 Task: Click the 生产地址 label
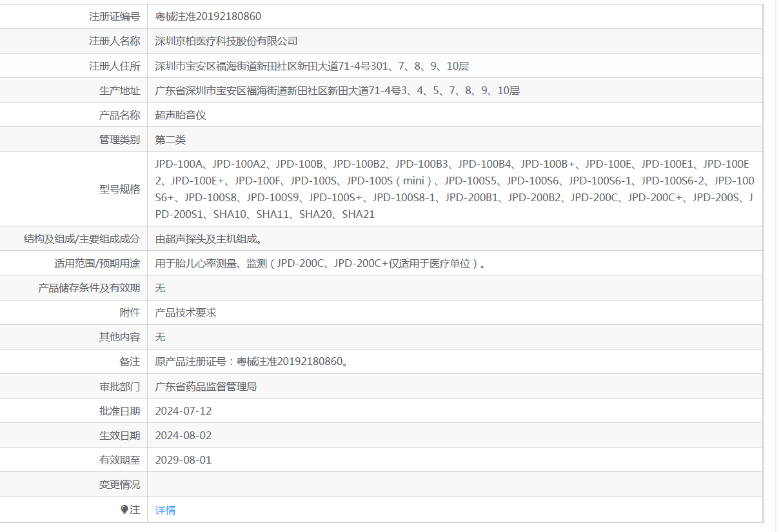tap(119, 90)
